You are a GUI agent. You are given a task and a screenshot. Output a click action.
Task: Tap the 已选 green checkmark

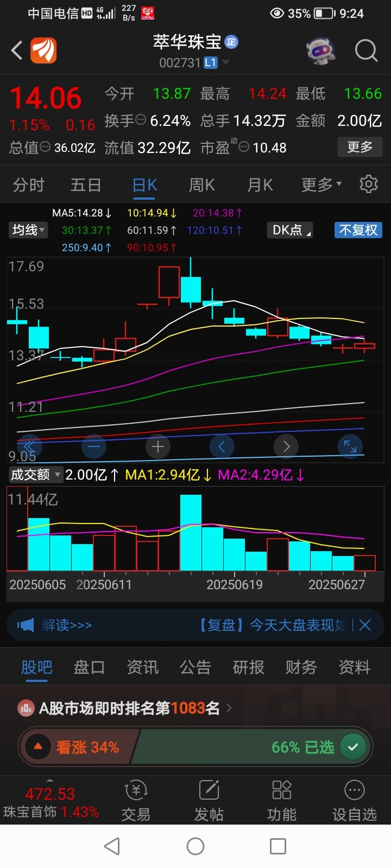click(353, 747)
